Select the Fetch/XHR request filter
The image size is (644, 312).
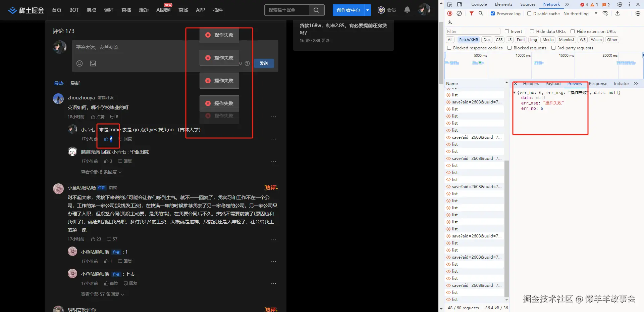pos(469,40)
